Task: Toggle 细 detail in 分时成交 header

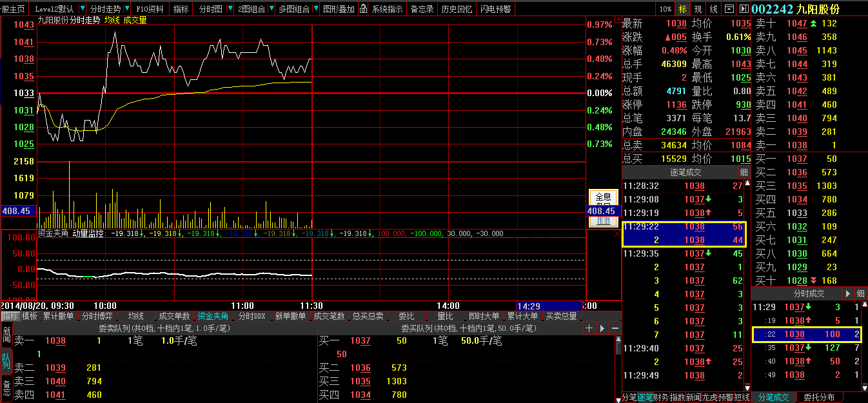Action: point(860,293)
